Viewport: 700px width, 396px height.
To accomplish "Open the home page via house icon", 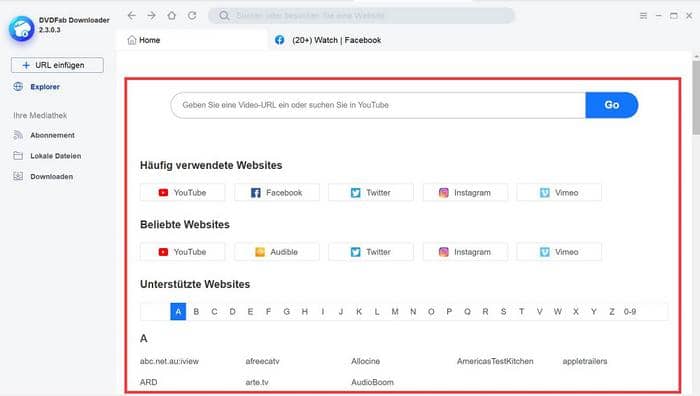I will click(x=171, y=16).
